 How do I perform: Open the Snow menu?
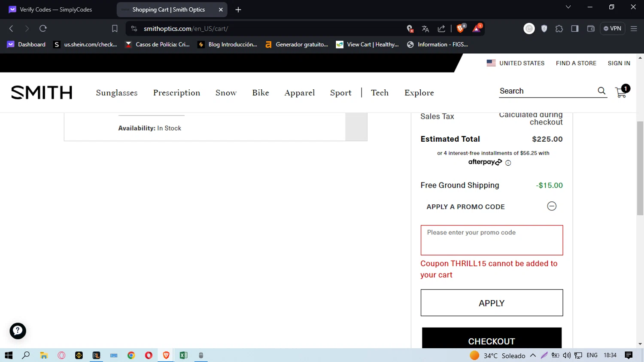pyautogui.click(x=226, y=93)
